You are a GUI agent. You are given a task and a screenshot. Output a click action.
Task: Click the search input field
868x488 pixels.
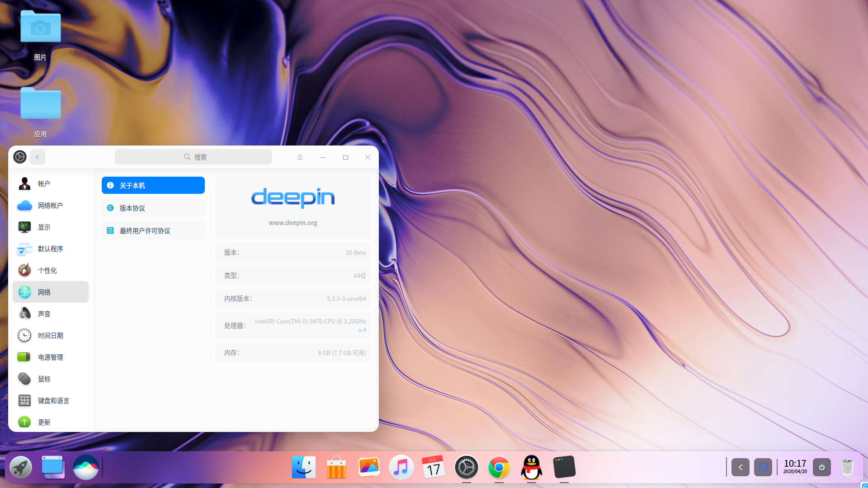(x=193, y=157)
